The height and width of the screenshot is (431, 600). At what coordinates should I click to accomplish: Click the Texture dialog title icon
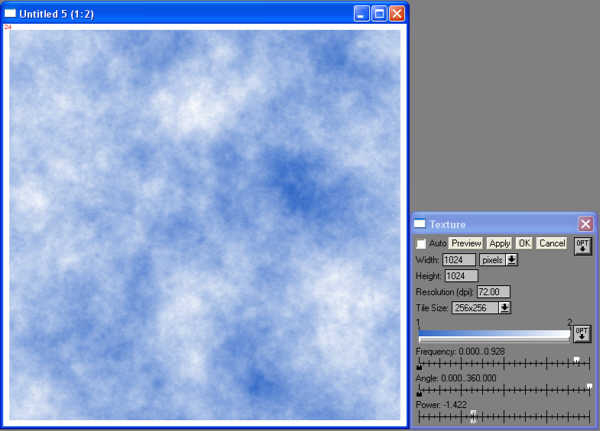[x=420, y=224]
